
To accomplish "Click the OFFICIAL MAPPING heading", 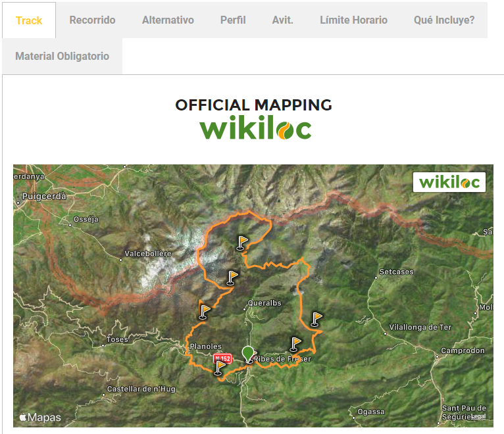I will click(x=253, y=105).
